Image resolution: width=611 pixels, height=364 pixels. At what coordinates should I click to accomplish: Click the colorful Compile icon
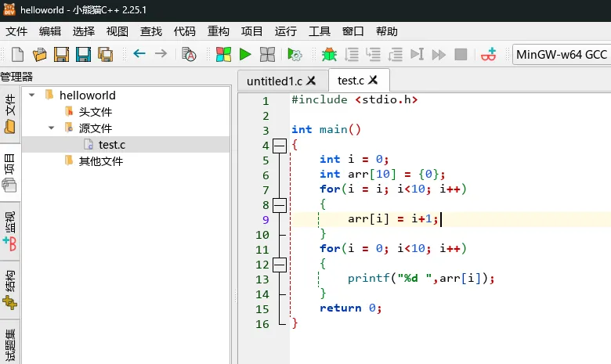pos(223,54)
